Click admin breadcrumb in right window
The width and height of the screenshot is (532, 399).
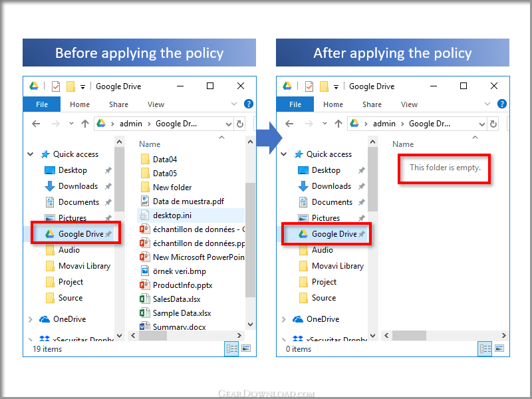(x=384, y=124)
